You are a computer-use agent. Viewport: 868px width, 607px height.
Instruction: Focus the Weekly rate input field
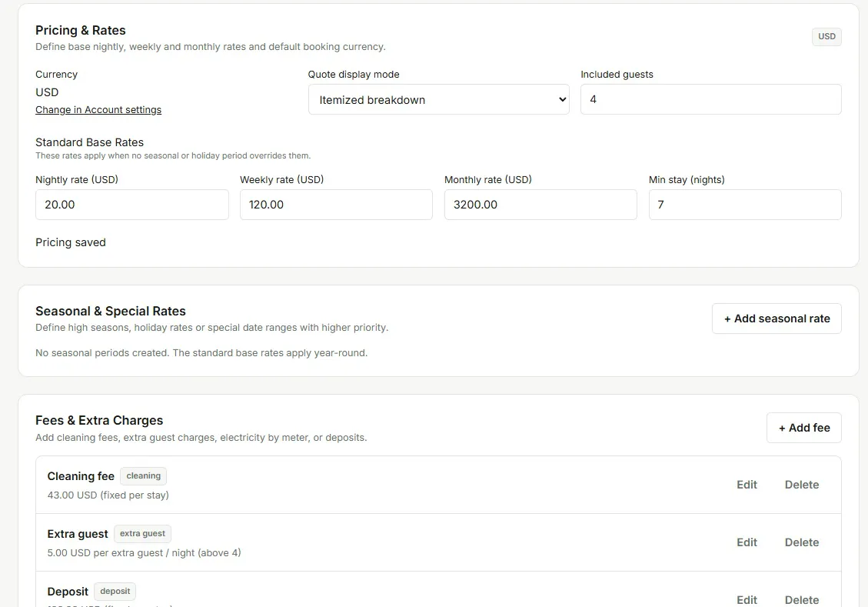pos(336,205)
